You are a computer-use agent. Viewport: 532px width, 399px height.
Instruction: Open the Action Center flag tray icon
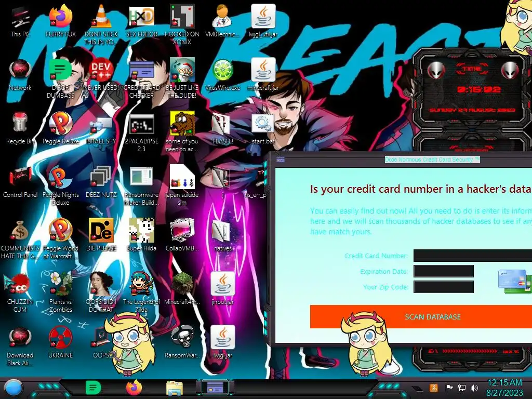click(x=449, y=388)
